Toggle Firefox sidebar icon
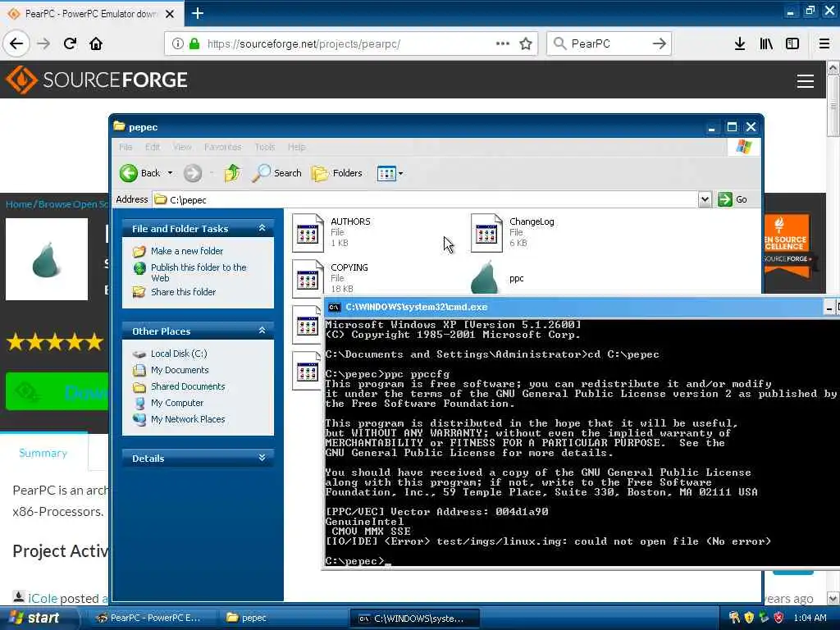The width and height of the screenshot is (840, 630). tap(792, 43)
